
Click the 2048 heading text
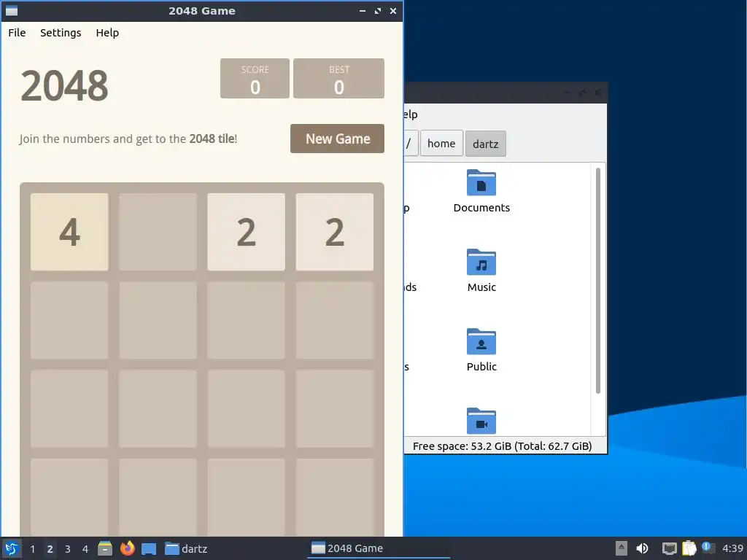(64, 86)
